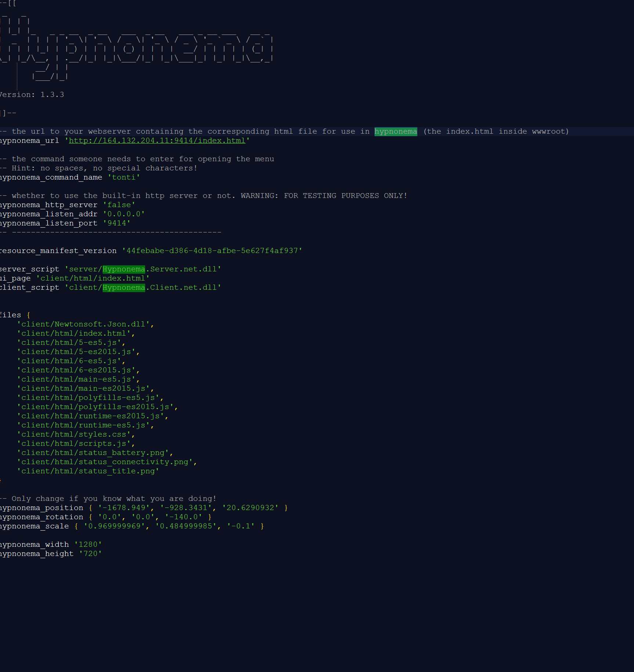Click the 'client/html/5-es5.js' entry

coord(69,343)
